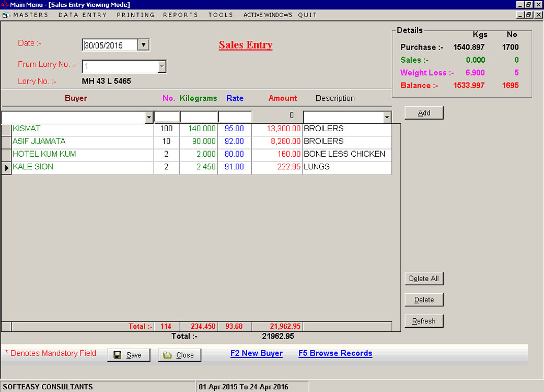544x392 pixels.
Task: Expand the From Lorry No. dropdown
Action: pyautogui.click(x=161, y=66)
